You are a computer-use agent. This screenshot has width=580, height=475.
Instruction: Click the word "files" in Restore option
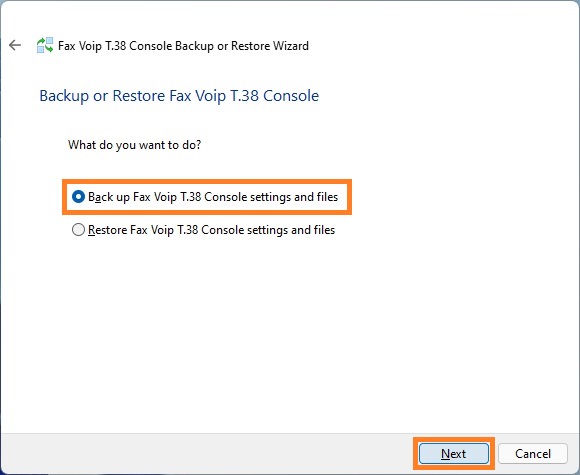324,230
